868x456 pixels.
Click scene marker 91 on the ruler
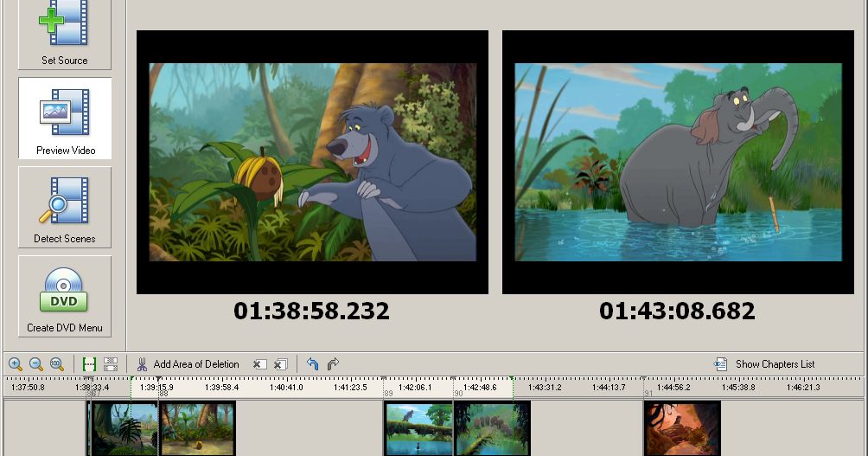[x=648, y=394]
